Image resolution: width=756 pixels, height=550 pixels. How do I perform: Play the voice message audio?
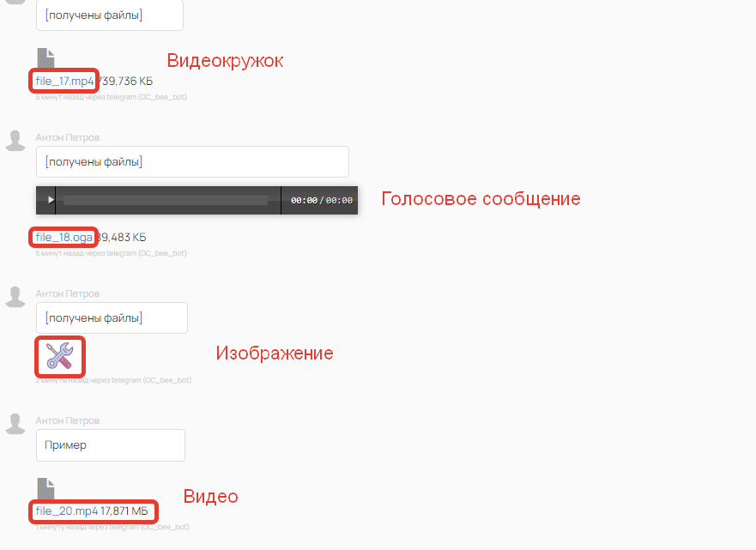[50, 200]
